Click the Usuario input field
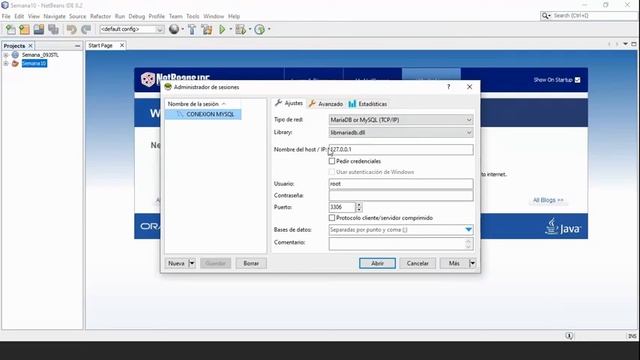Image resolution: width=640 pixels, height=360 pixels. pyautogui.click(x=401, y=184)
